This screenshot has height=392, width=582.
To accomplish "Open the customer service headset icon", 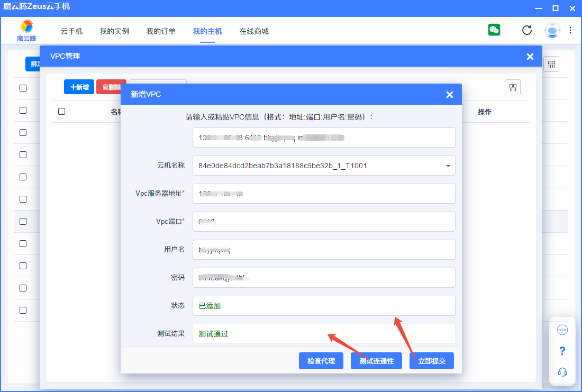I will tap(562, 372).
